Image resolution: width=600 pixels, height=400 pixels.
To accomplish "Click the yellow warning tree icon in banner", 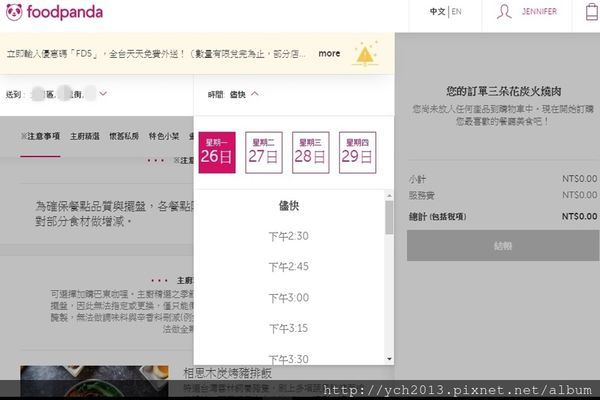I will (365, 54).
